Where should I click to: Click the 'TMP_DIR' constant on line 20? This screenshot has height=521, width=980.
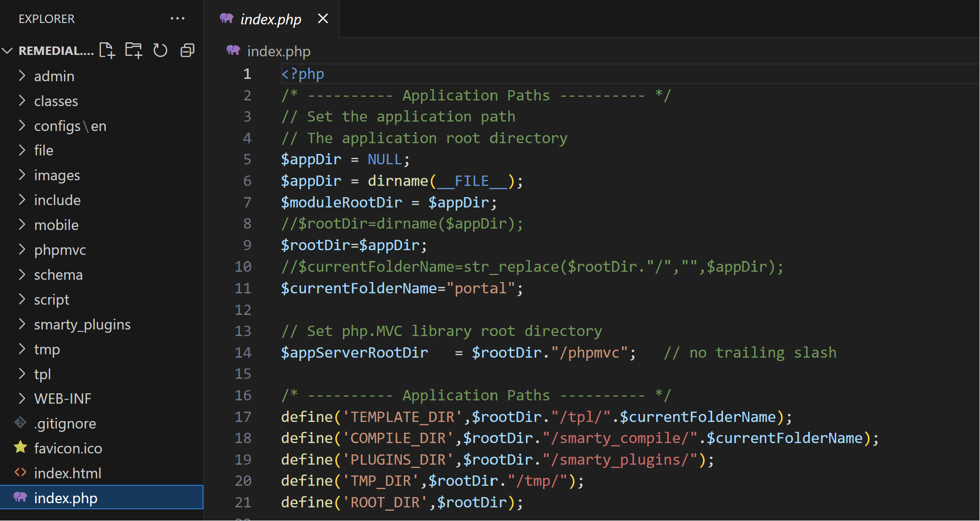[381, 481]
